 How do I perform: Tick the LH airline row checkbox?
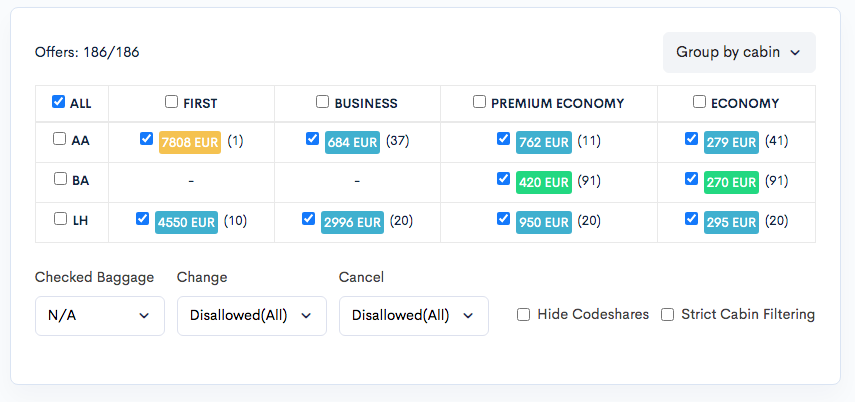[61, 219]
